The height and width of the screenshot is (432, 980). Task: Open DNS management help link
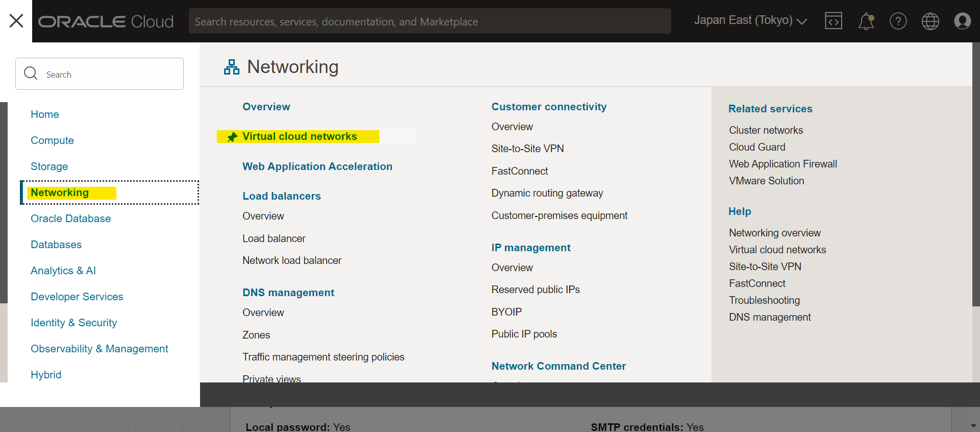(x=770, y=317)
